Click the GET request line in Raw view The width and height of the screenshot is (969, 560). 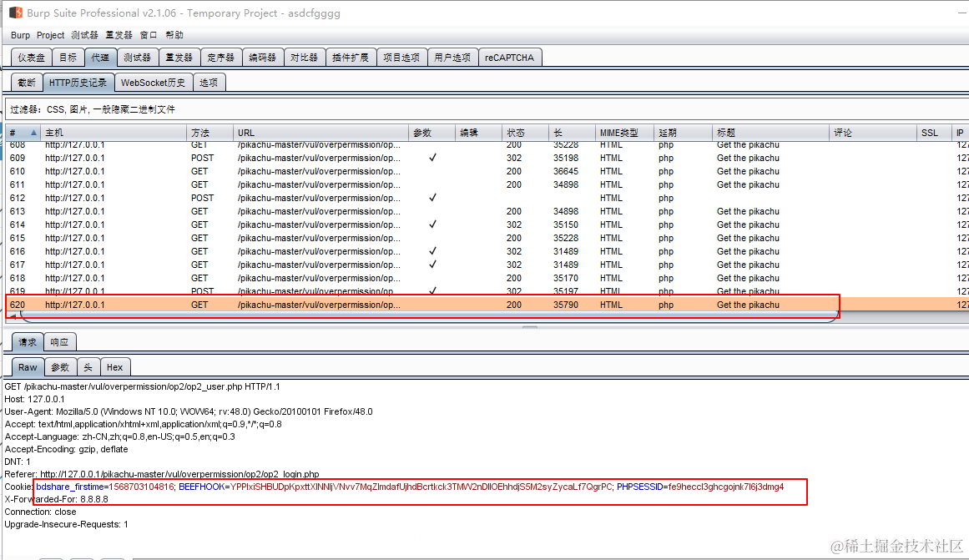tap(142, 387)
